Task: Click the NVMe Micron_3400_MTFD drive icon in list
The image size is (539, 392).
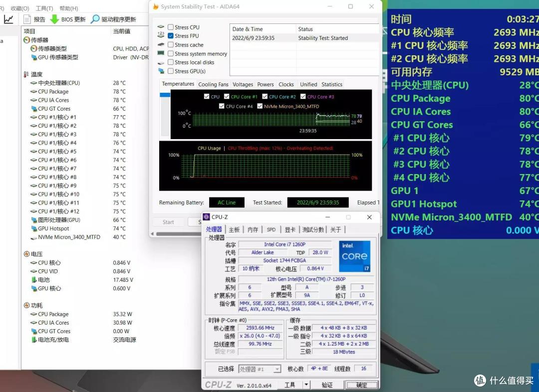Action: click(34, 237)
